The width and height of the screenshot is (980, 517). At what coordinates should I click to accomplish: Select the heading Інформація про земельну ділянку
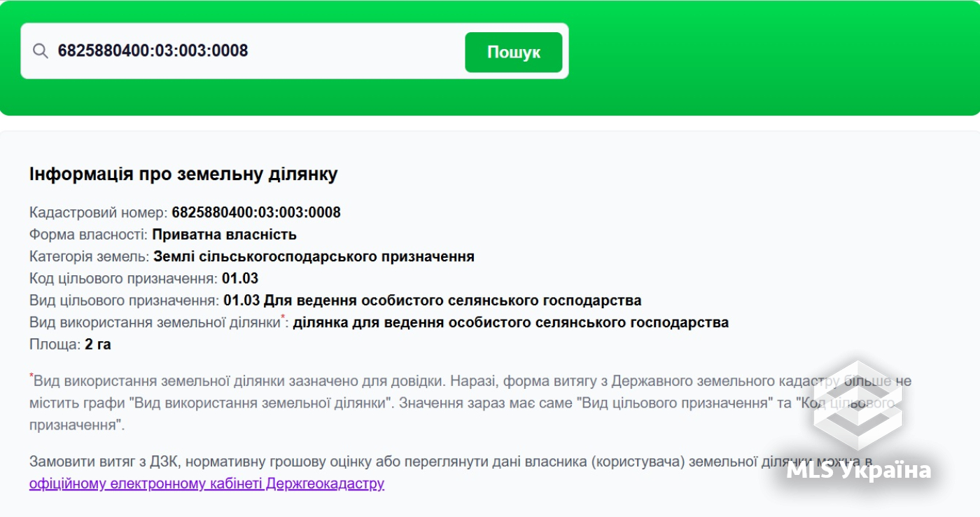(x=183, y=174)
